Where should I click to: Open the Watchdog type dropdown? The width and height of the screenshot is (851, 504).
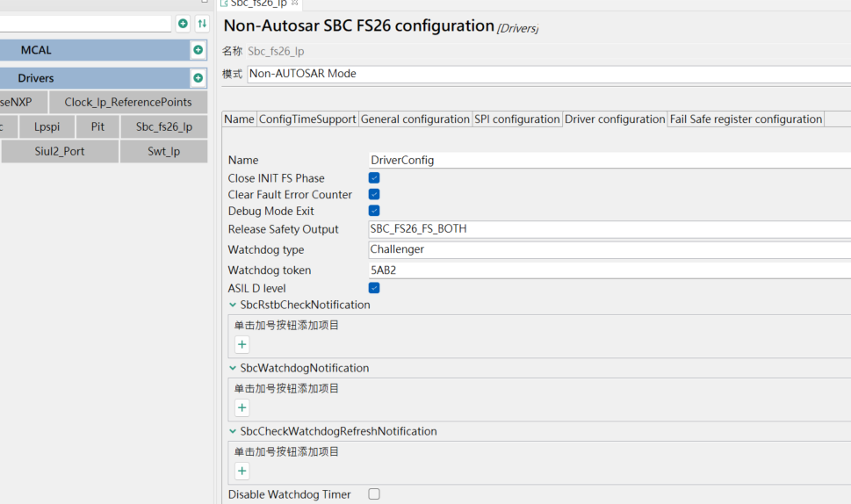[609, 249]
